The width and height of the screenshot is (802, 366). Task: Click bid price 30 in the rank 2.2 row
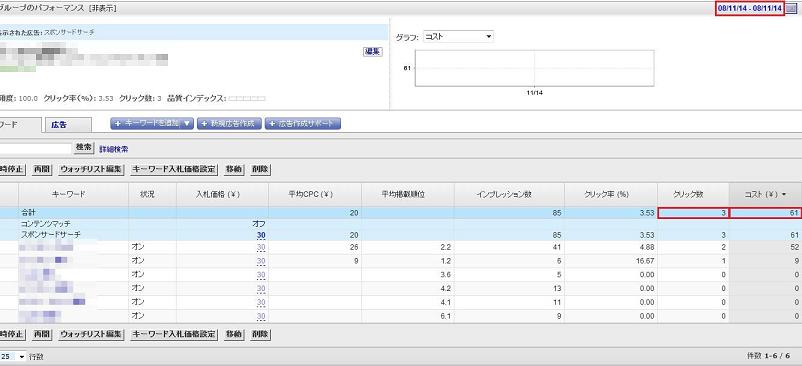261,247
